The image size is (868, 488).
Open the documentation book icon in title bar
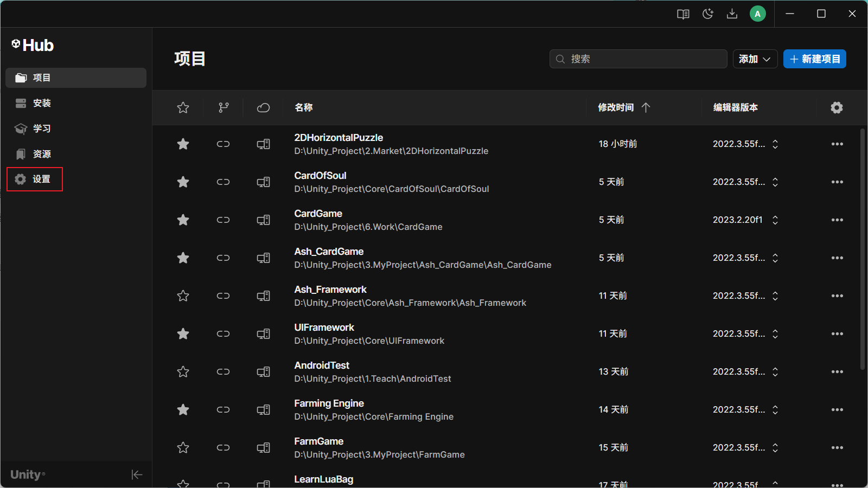683,14
